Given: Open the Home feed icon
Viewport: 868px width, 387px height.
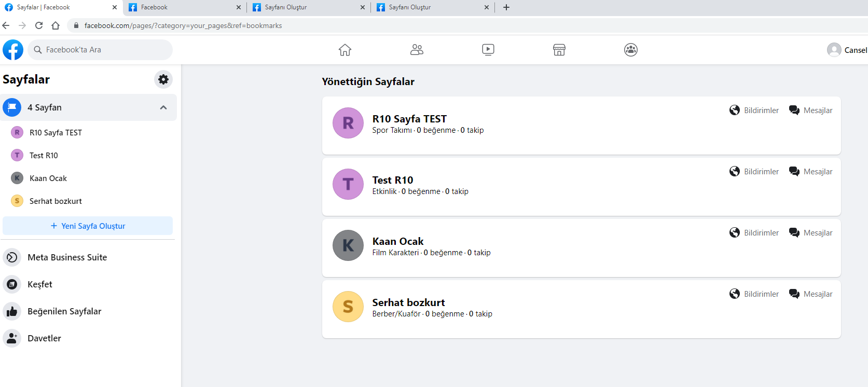Looking at the screenshot, I should [x=345, y=50].
